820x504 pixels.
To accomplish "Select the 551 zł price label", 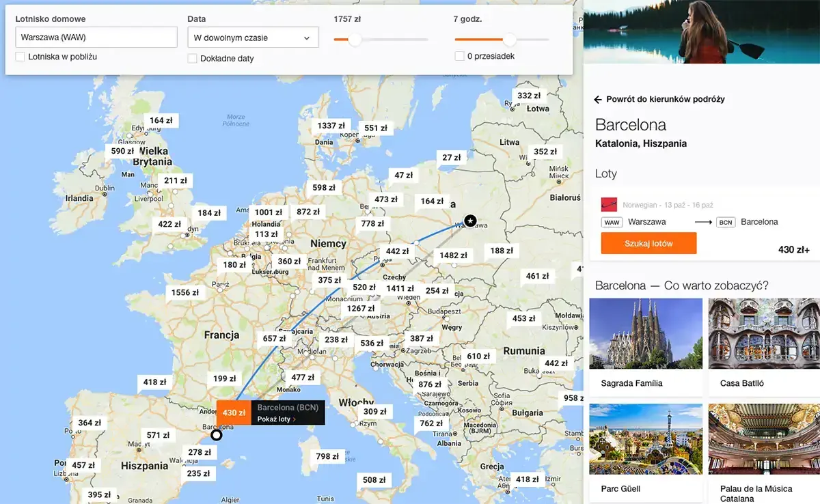I will (x=376, y=128).
